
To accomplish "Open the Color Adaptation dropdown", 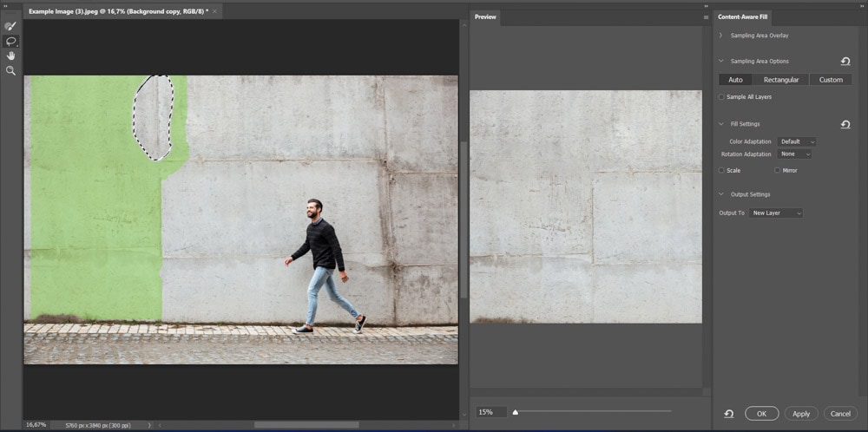I will (797, 141).
